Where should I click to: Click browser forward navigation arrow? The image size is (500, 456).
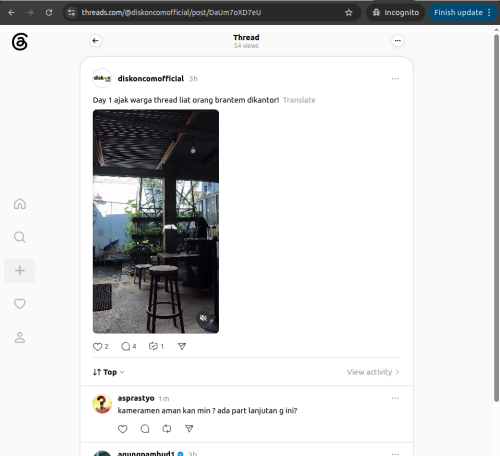(x=30, y=13)
